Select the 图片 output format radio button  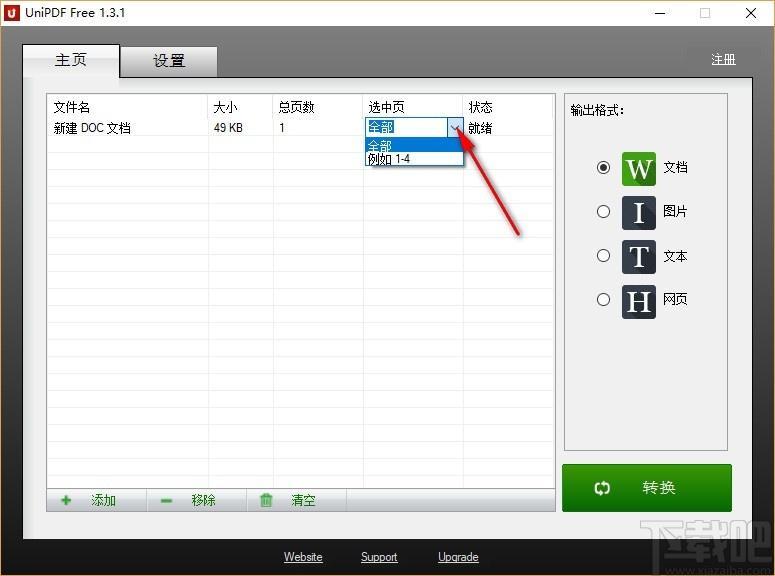click(603, 212)
